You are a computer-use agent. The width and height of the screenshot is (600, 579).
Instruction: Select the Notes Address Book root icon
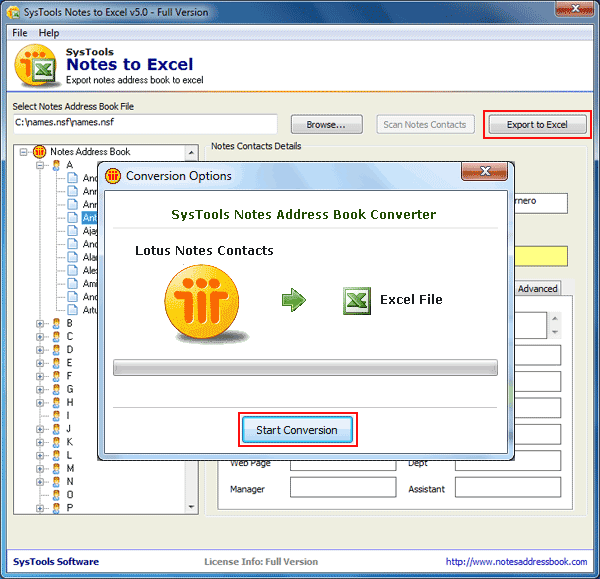click(x=39, y=152)
